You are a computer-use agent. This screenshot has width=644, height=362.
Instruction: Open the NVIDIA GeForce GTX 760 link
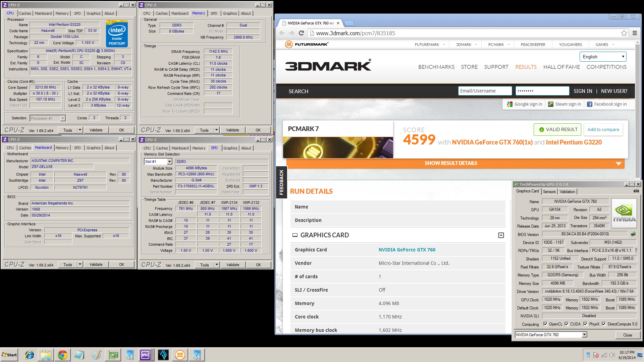(407, 250)
